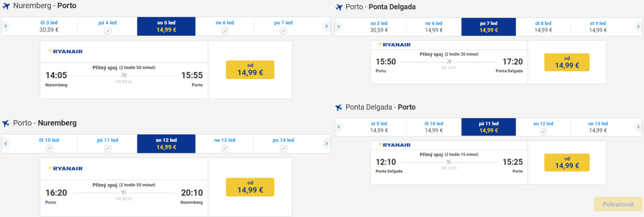Click no-flight icon under so 12 led, Ponta Delgada - Porto
Screen dimensions: 644x217
pos(543,131)
